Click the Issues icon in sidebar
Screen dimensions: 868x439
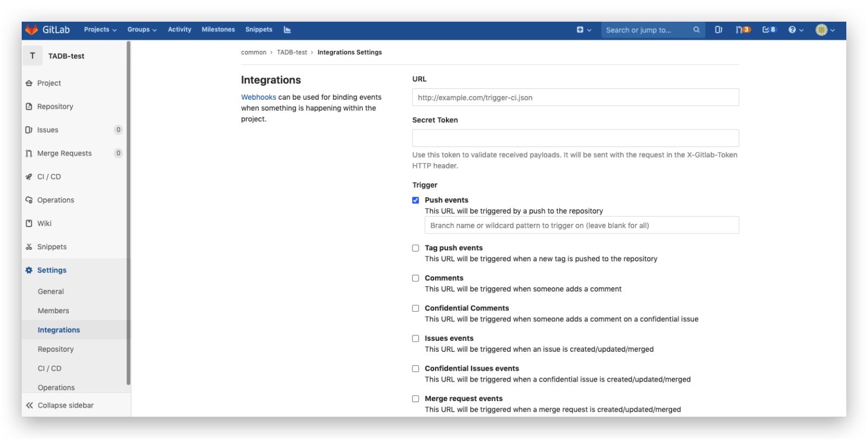click(x=29, y=130)
